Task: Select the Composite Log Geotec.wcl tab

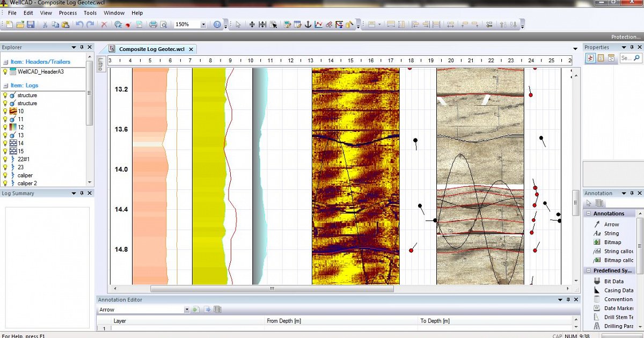Action: pos(151,49)
